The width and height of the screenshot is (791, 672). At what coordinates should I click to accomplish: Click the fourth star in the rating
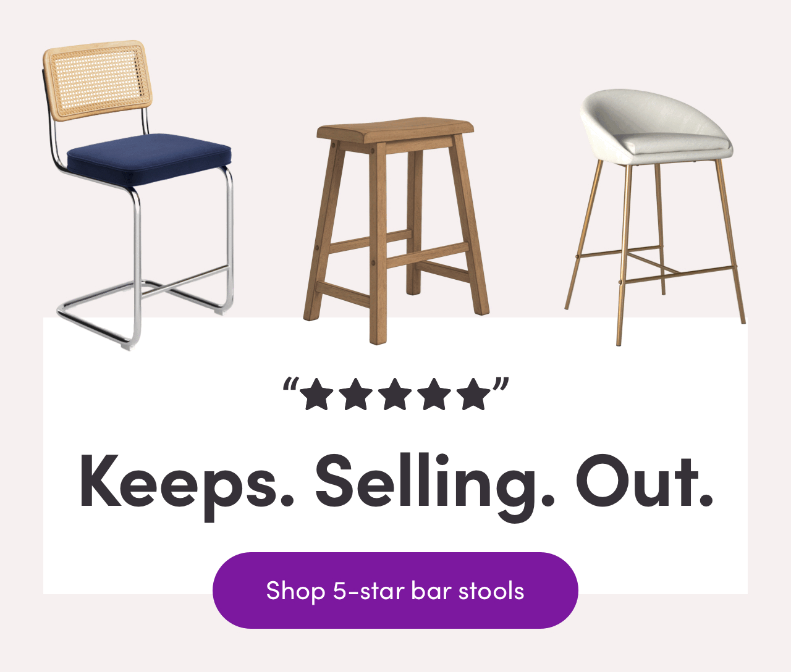pyautogui.click(x=434, y=395)
